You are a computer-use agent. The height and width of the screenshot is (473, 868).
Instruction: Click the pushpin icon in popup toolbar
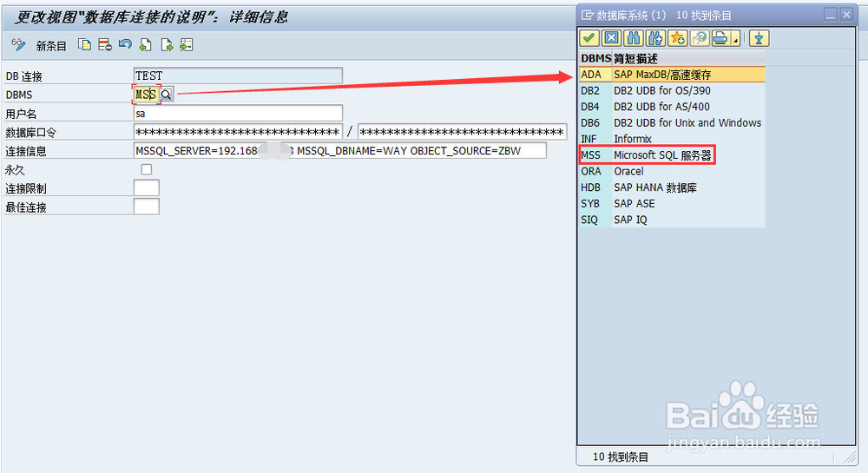759,38
